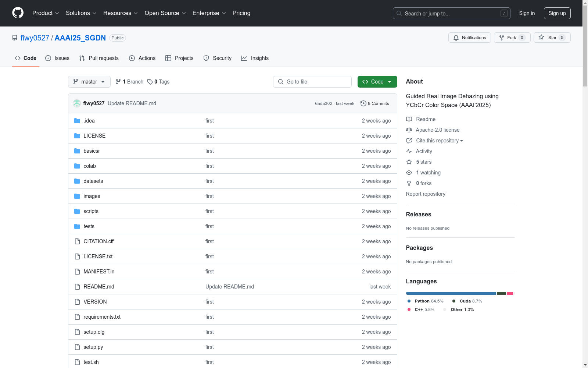
Task: Open the MANIFEST.in file
Action: pyautogui.click(x=99, y=272)
